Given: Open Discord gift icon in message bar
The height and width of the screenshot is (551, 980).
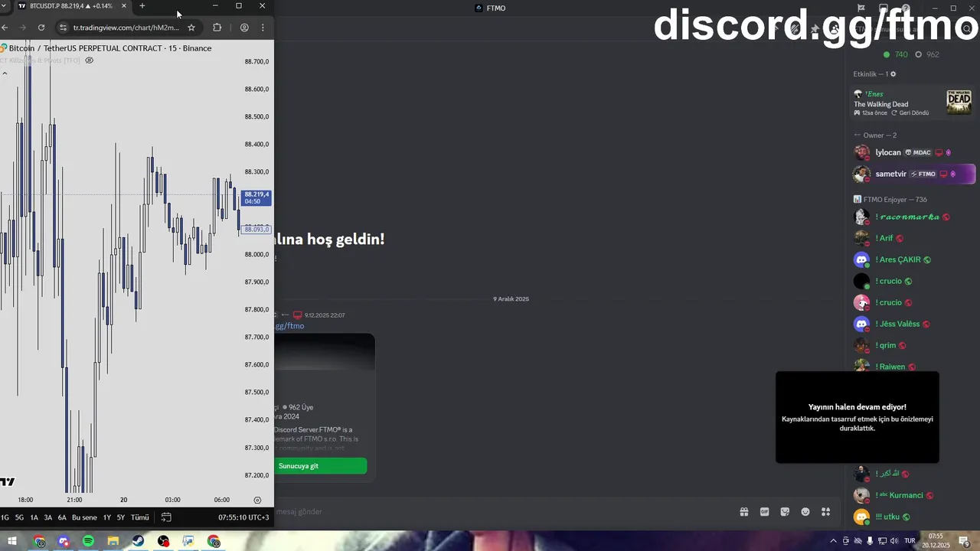Looking at the screenshot, I should [743, 512].
